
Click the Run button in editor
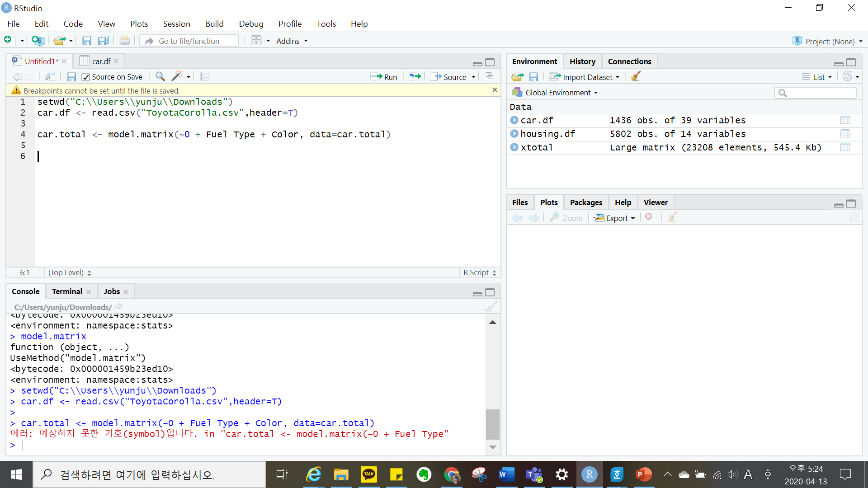[x=384, y=77]
